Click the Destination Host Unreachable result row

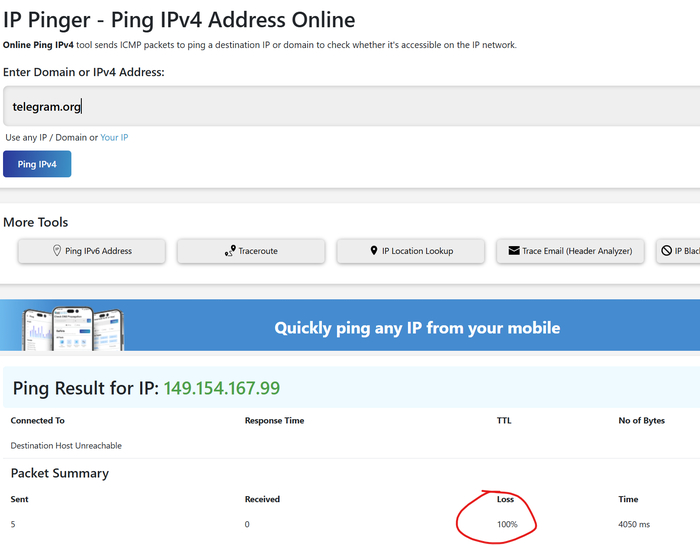pyautogui.click(x=351, y=445)
